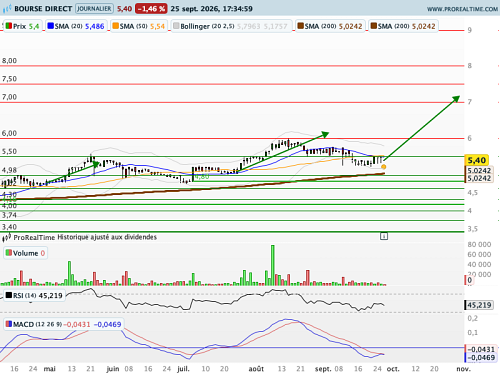Click the 3,40 support level label

9,227
